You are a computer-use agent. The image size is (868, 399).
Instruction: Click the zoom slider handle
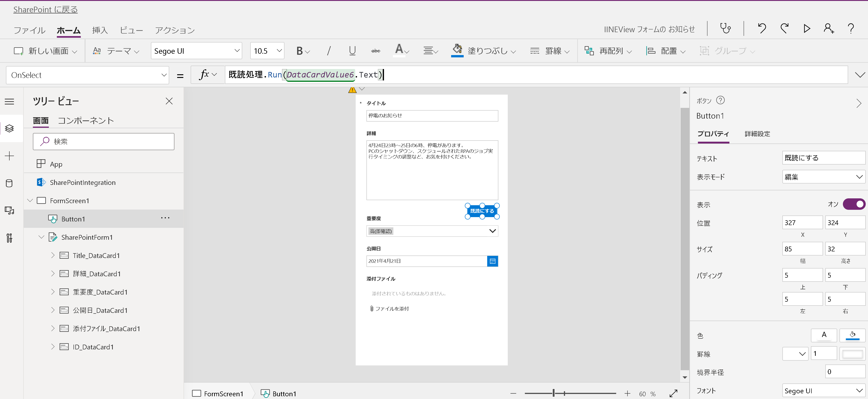(553, 393)
